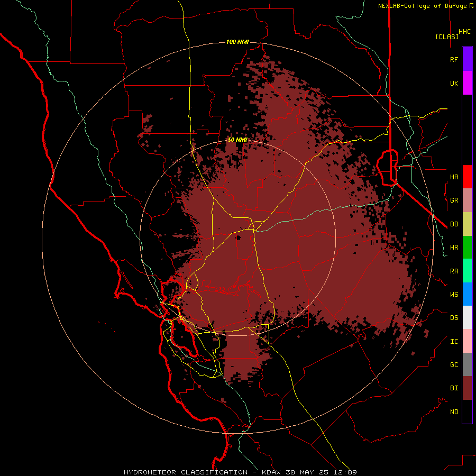Click the Hydrometeor Classification KDAX timestamp caption
Image resolution: width=476 pixels, height=476 pixels.
click(240, 472)
